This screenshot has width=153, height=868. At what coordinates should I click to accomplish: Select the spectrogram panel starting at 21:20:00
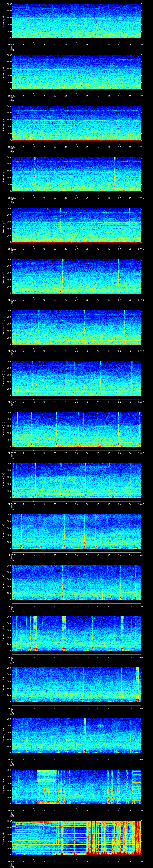[x=77, y=276]
